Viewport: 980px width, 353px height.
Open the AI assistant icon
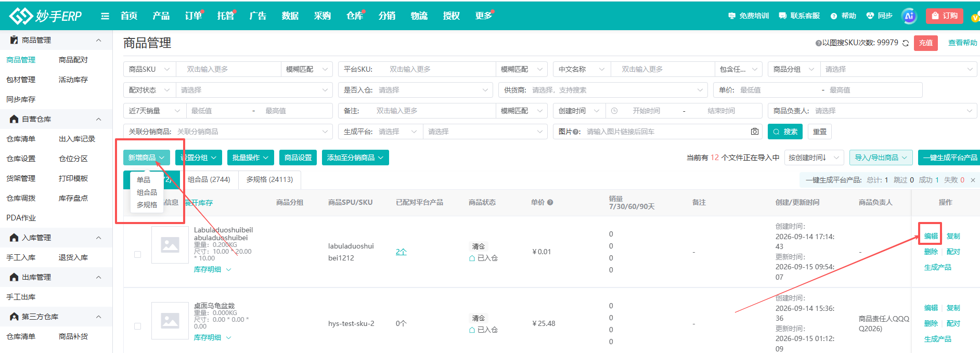tap(909, 16)
